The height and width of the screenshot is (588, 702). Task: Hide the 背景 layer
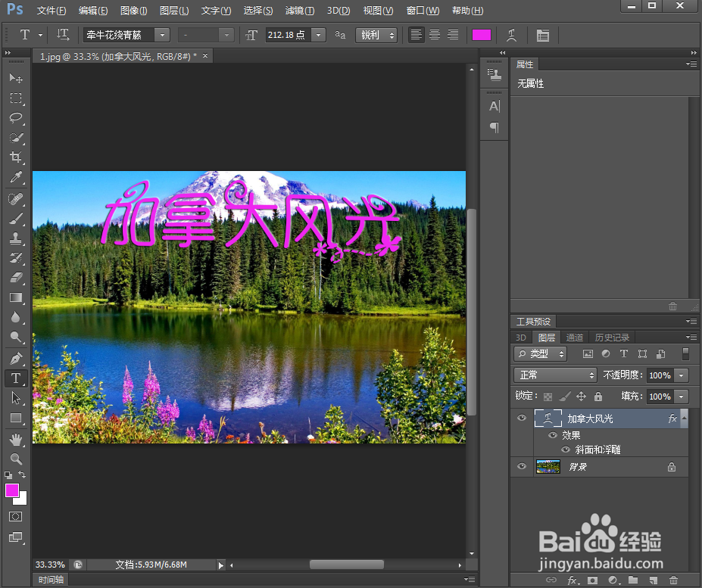(x=522, y=466)
